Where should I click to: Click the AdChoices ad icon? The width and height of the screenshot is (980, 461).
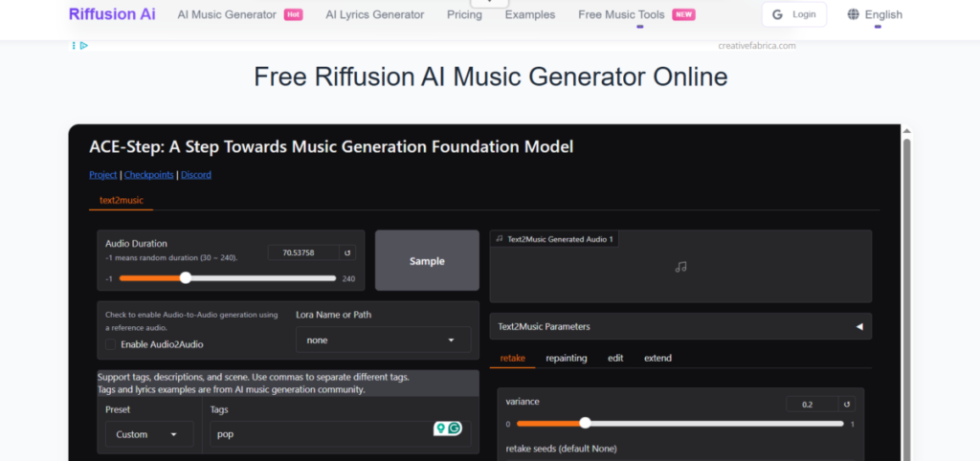pos(84,46)
